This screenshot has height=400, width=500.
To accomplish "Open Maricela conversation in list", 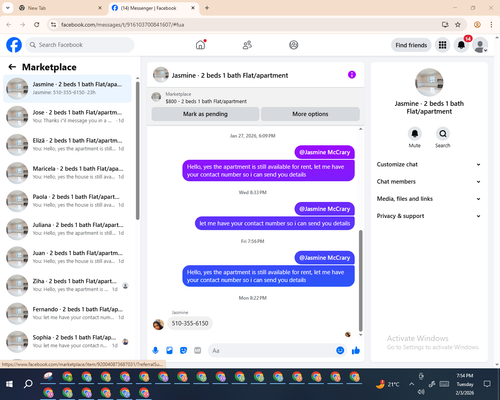I will pyautogui.click(x=68, y=173).
